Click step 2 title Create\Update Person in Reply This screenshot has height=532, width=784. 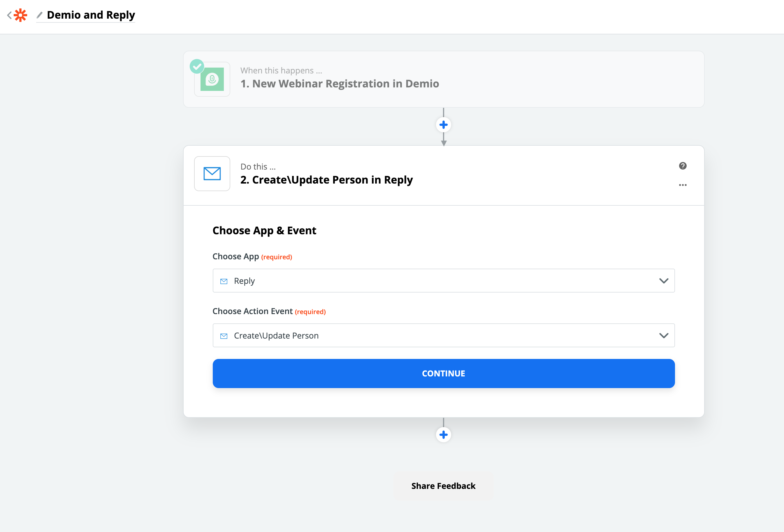[x=326, y=180]
